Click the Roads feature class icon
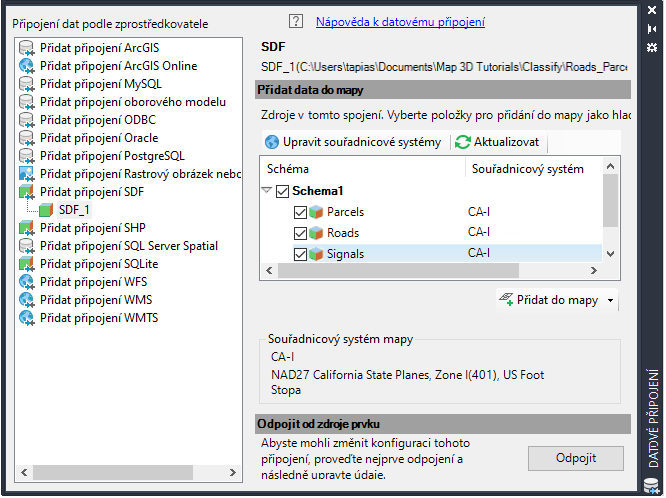 tap(317, 233)
